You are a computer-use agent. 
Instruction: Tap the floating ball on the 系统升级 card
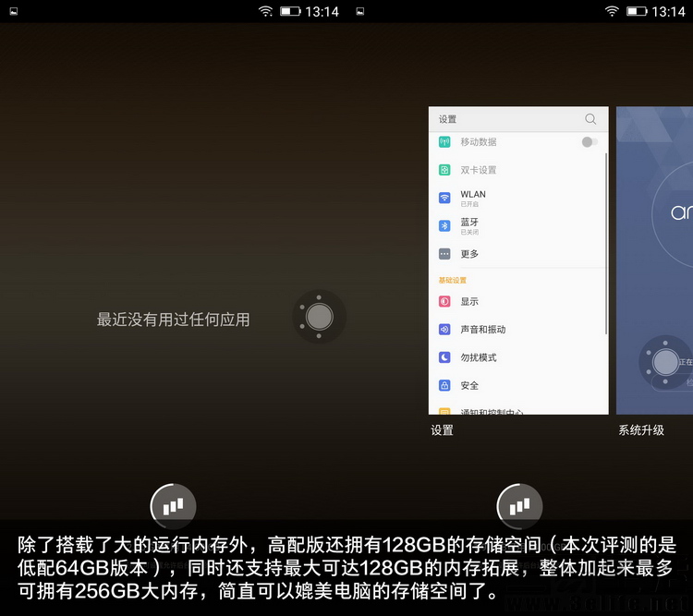click(665, 362)
